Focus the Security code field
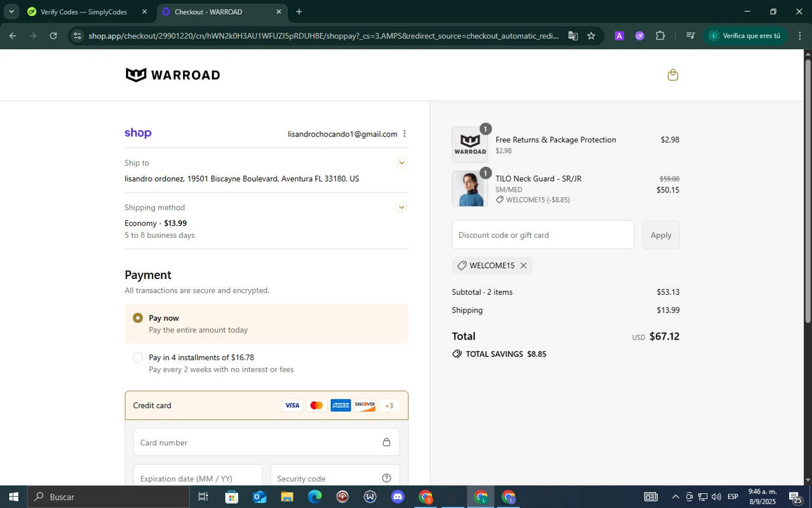812x508 pixels. 335,475
